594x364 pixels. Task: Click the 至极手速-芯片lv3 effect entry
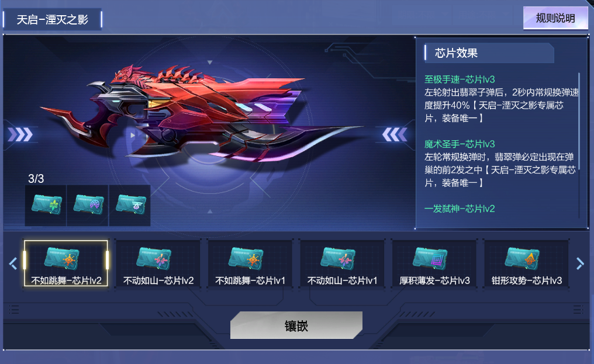click(x=459, y=79)
